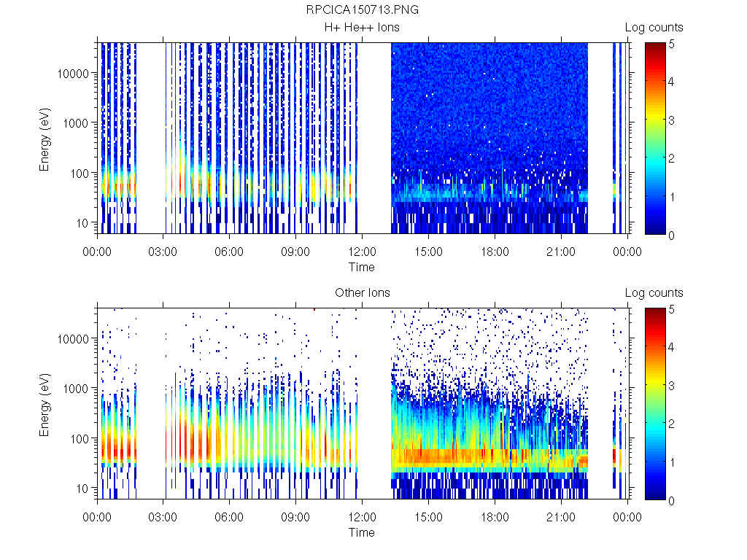
Task: Select starting "00:00" tick of Other Ions plot
Action: pos(97,517)
